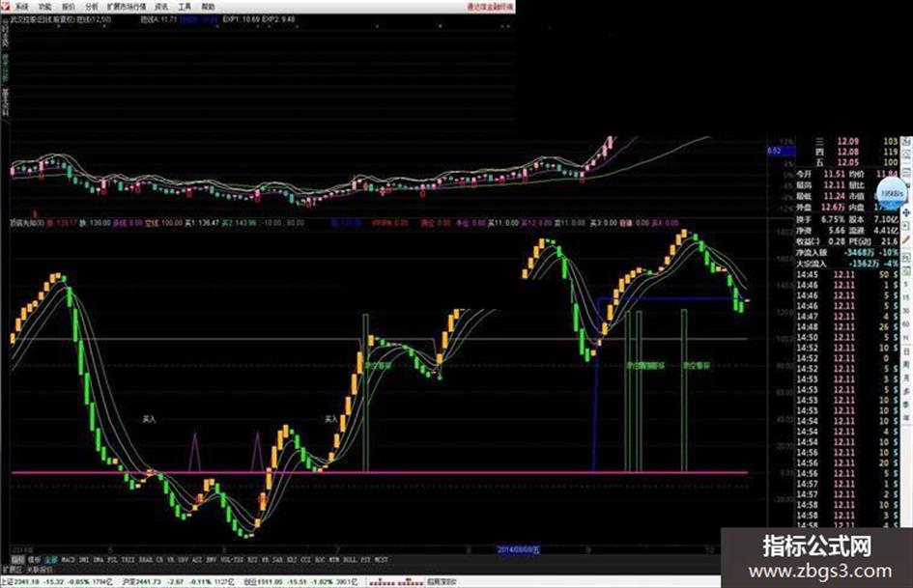Select the ROC indicator tab
The image size is (913, 588).
[320, 559]
